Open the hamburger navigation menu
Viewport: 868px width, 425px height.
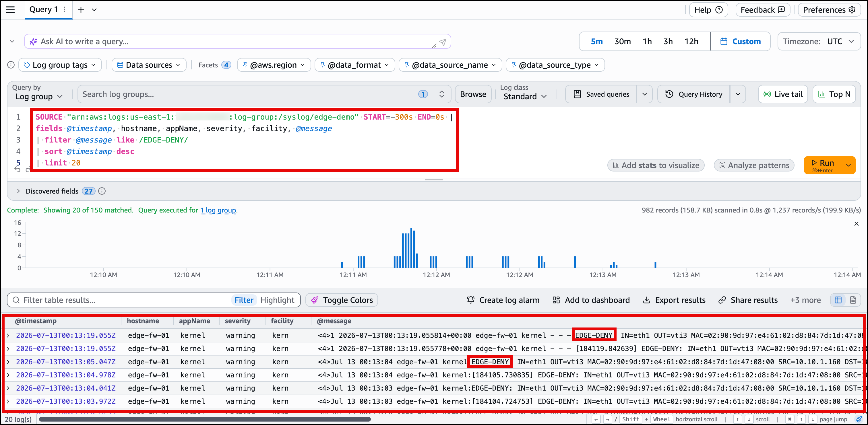10,10
